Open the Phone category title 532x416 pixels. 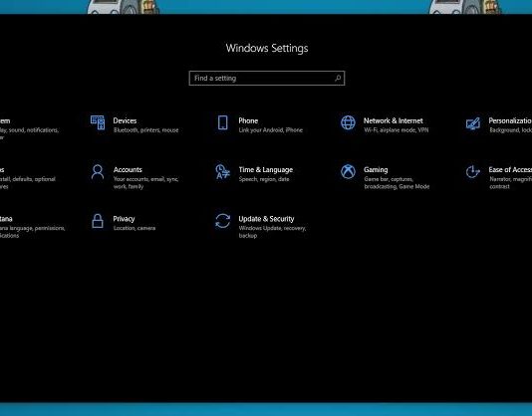click(248, 120)
